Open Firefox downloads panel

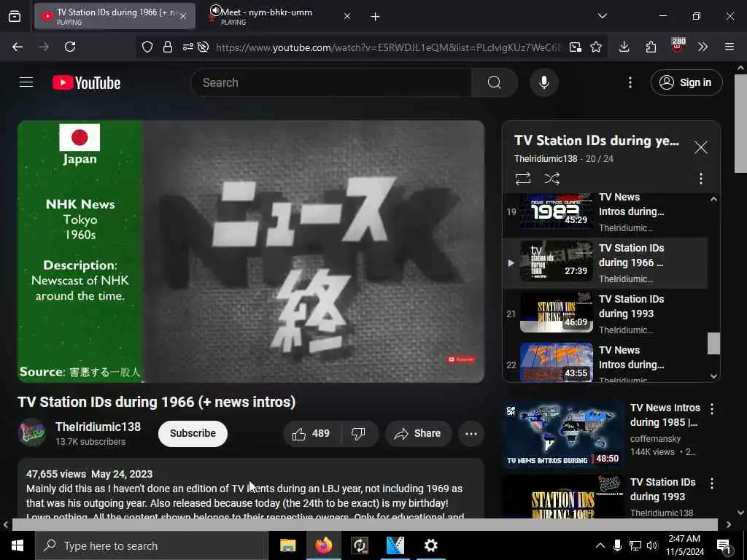(x=624, y=47)
